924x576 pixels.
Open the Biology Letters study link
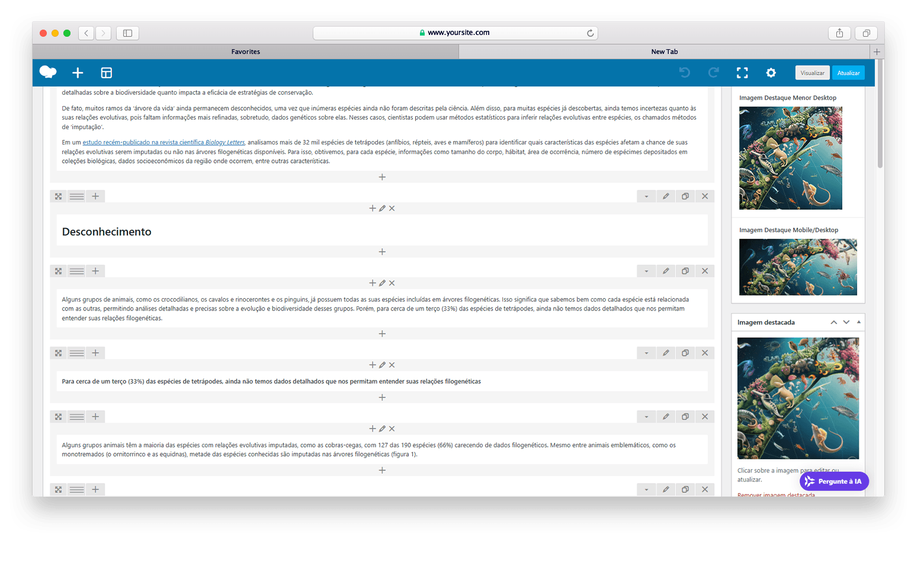[x=163, y=142]
